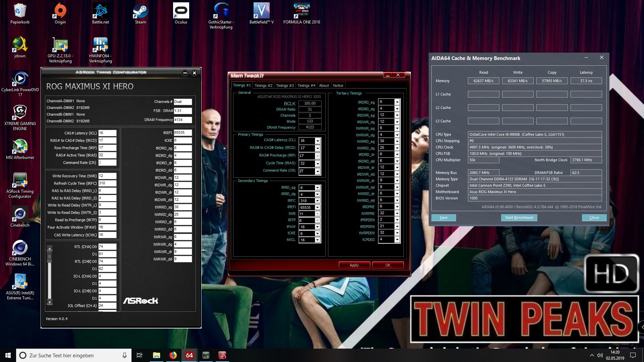Switch to AIDA64 taskbar icon
The width and height of the screenshot is (644, 362).
pyautogui.click(x=189, y=355)
